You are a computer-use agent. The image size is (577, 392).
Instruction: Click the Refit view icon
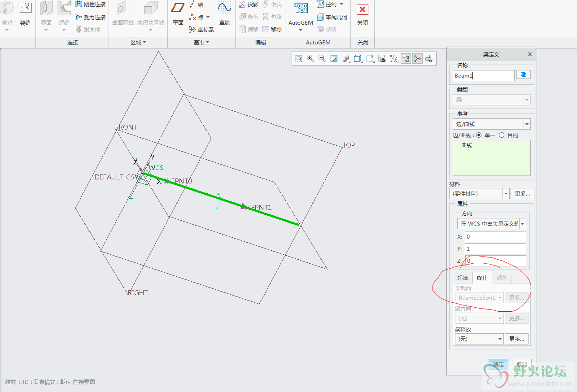tap(298, 59)
